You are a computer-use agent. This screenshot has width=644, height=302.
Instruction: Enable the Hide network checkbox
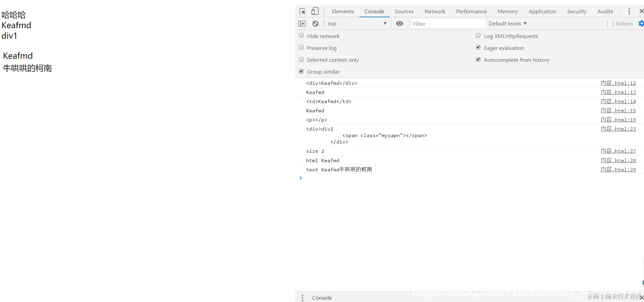[301, 36]
